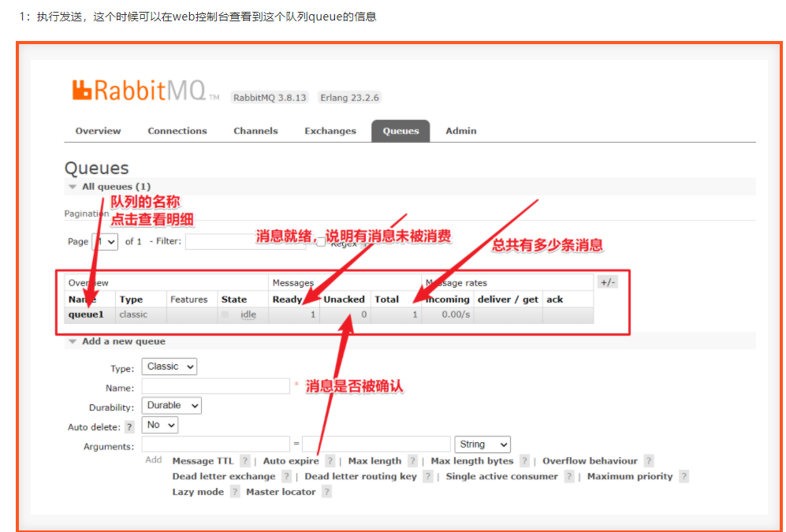Image resolution: width=786 pixels, height=532 pixels.
Task: Add Max length argument
Action: click(x=375, y=461)
